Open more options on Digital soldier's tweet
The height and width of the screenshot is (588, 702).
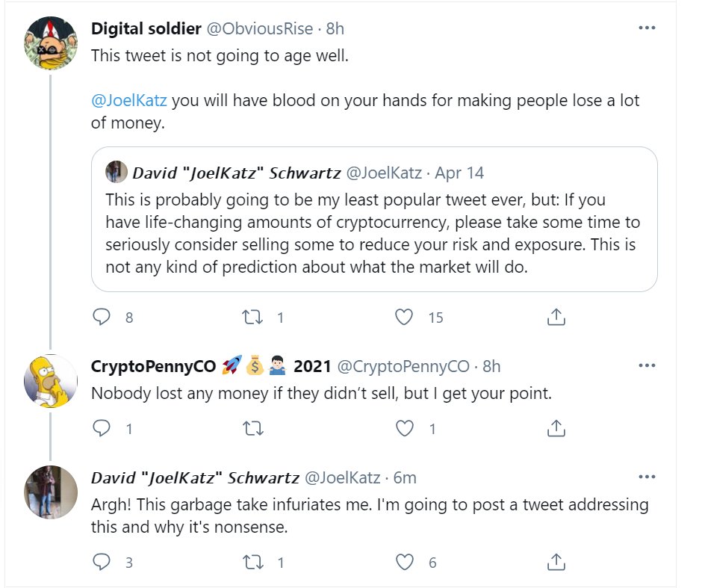(647, 28)
